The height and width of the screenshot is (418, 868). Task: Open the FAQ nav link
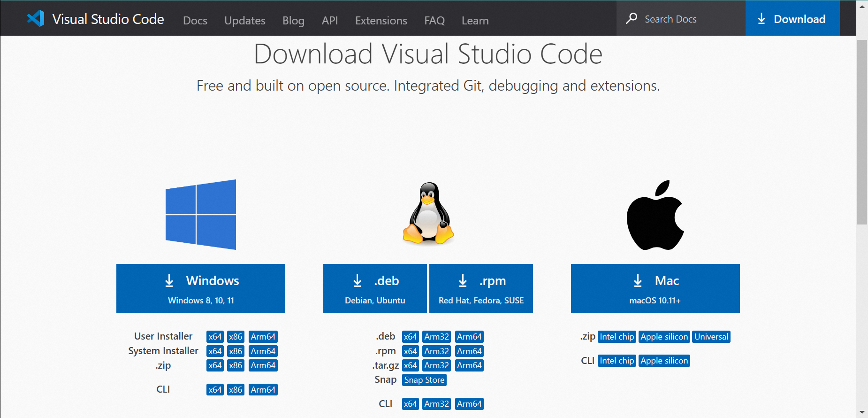(x=434, y=21)
